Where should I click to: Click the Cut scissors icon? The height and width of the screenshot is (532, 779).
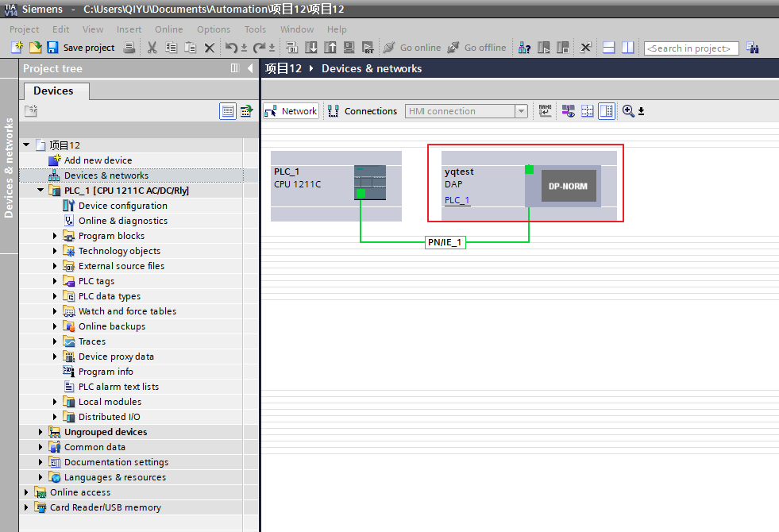[152, 48]
